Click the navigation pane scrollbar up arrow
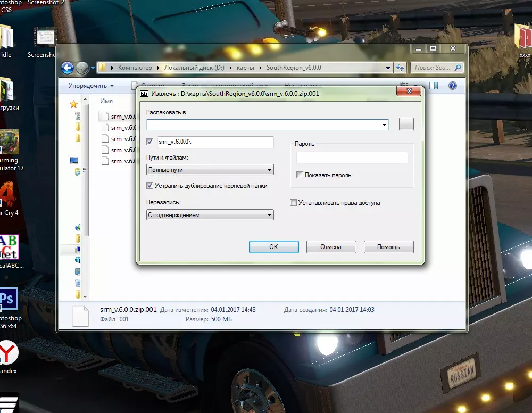The height and width of the screenshot is (413, 532). point(85,99)
